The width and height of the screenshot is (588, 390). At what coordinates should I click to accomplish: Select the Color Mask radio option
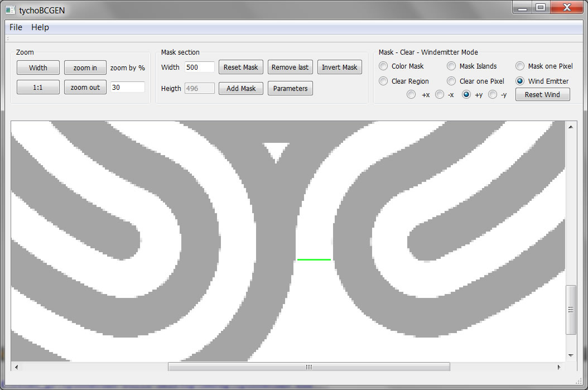pyautogui.click(x=383, y=66)
